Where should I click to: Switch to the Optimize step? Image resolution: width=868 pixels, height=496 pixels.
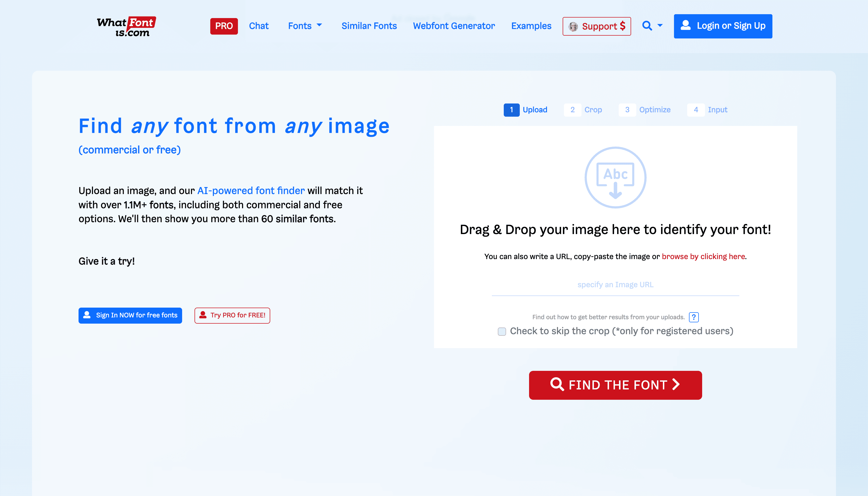(x=655, y=110)
